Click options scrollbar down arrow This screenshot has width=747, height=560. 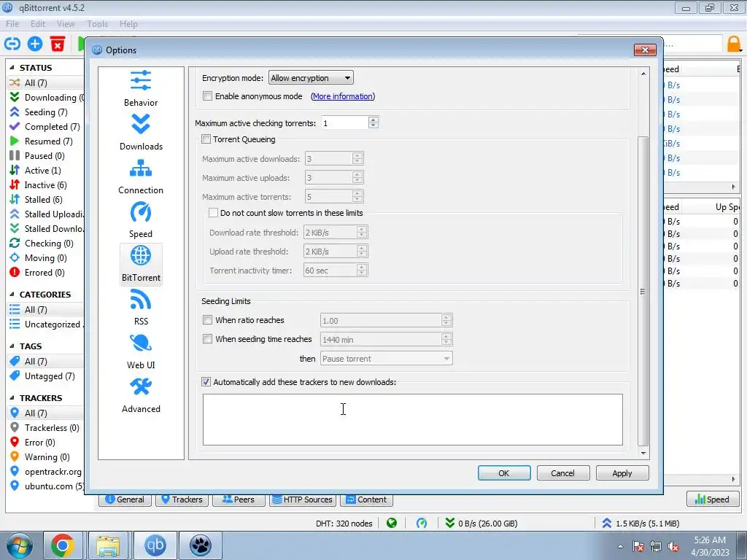pos(643,453)
